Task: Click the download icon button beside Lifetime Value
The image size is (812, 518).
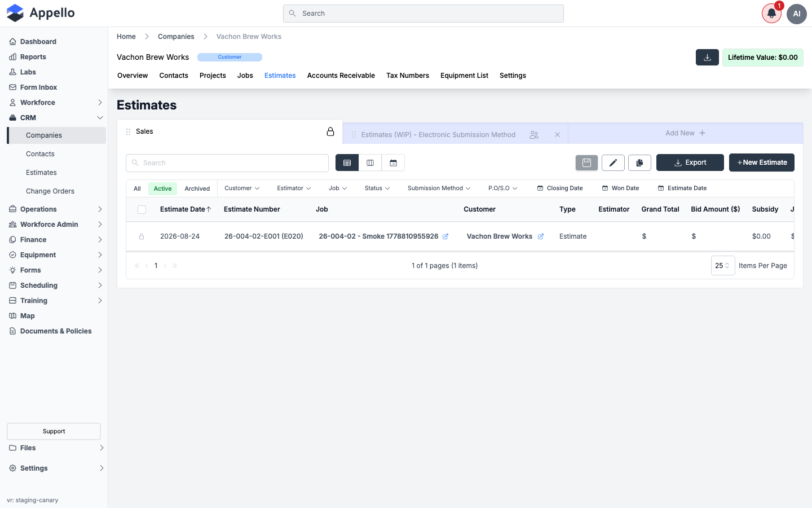Action: point(707,58)
